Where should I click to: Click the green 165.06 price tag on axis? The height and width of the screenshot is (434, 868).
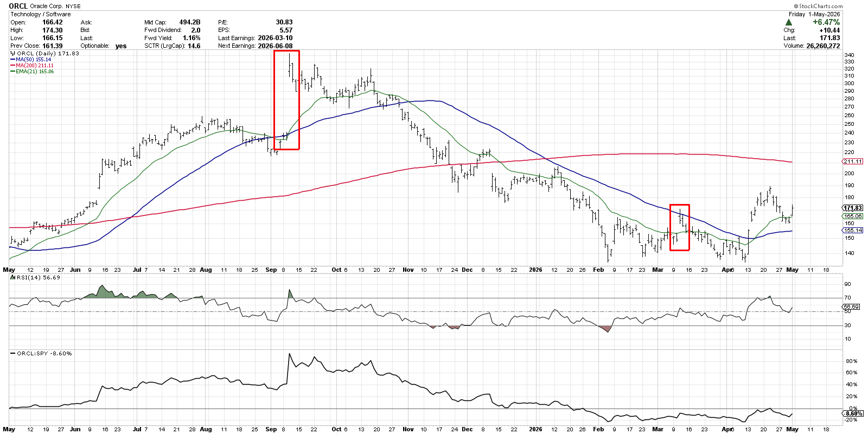[853, 216]
